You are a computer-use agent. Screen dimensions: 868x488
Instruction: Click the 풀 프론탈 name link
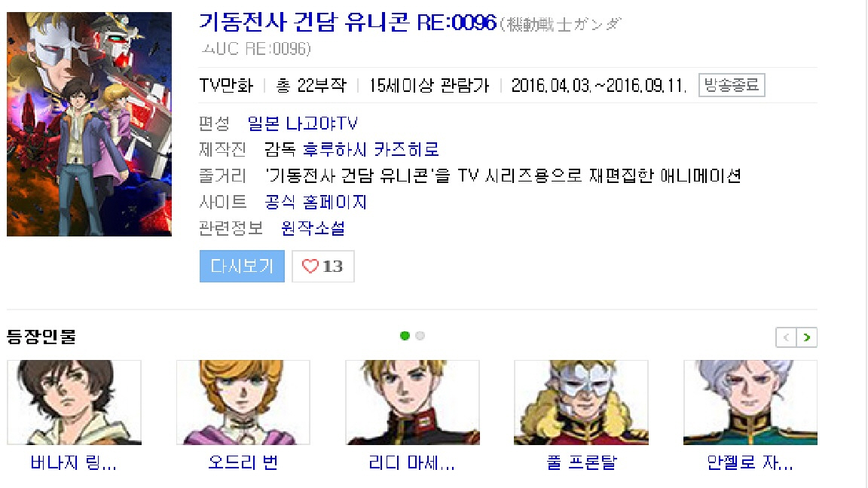click(581, 462)
